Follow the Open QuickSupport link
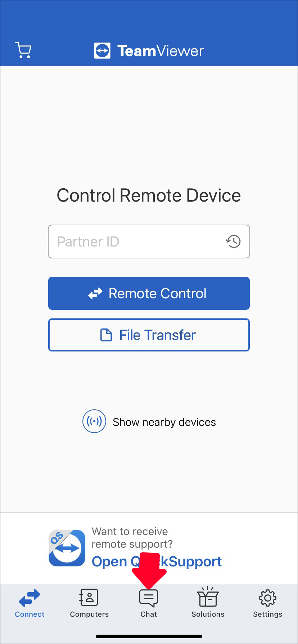 tap(157, 561)
